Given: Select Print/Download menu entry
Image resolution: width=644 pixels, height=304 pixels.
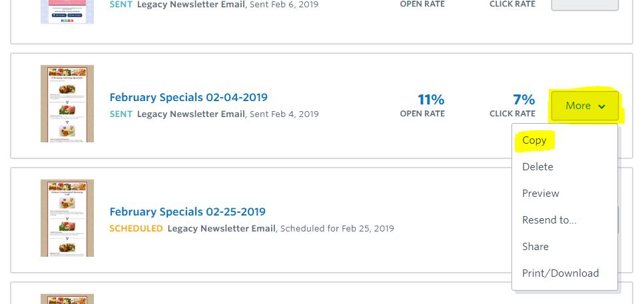Looking at the screenshot, I should [560, 273].
